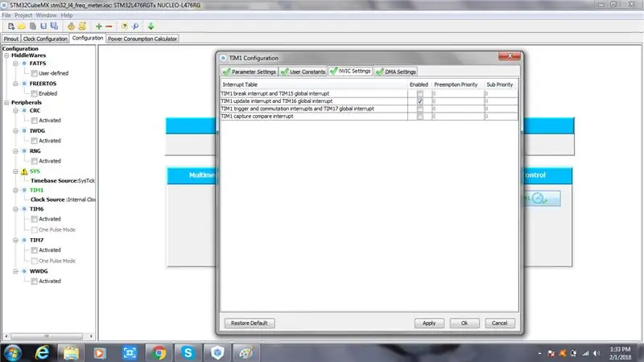The width and height of the screenshot is (644, 362).
Task: Enable TIM1 break interrupt checkbox
Action: pyautogui.click(x=419, y=93)
